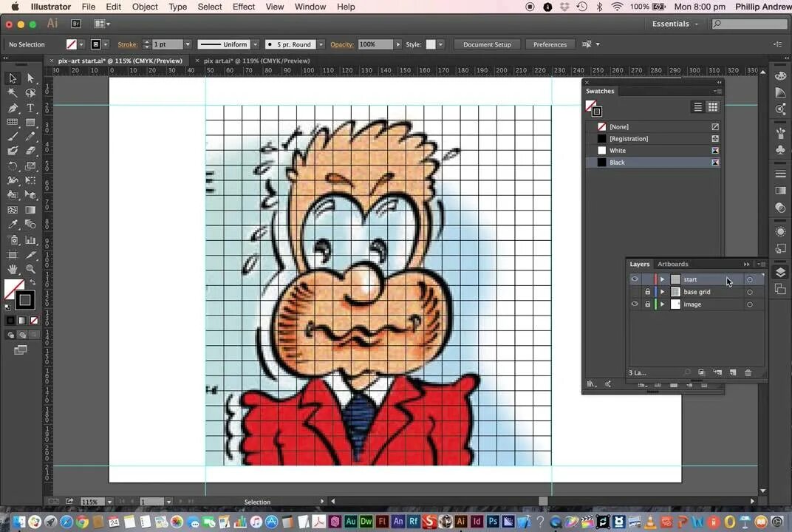This screenshot has width=792, height=532.
Task: Select the Direct Selection tool
Action: pos(31,78)
